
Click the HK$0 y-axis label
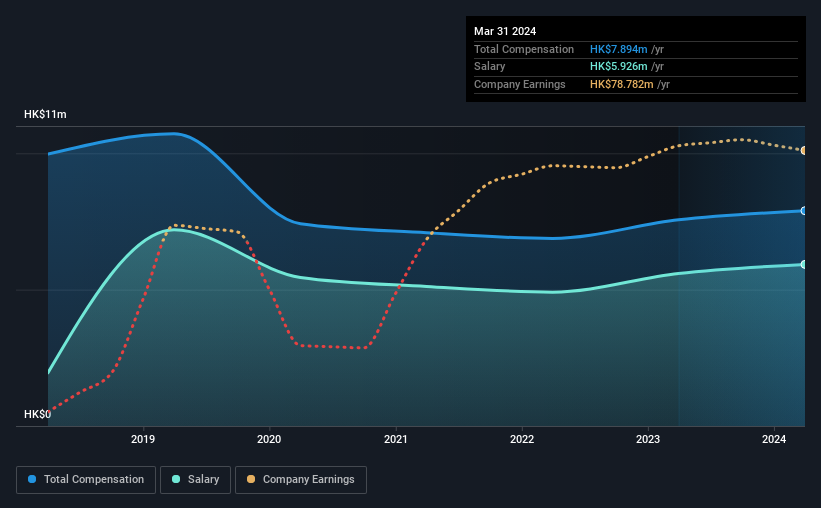(x=37, y=414)
